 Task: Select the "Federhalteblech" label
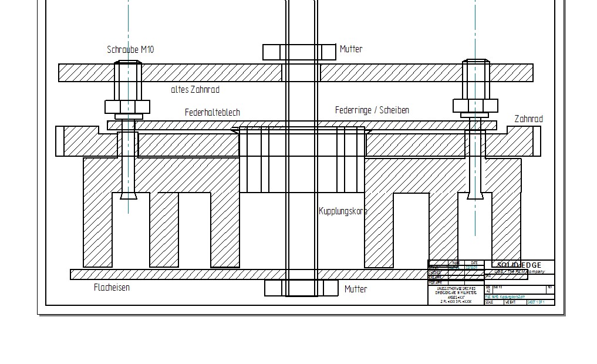(x=213, y=113)
